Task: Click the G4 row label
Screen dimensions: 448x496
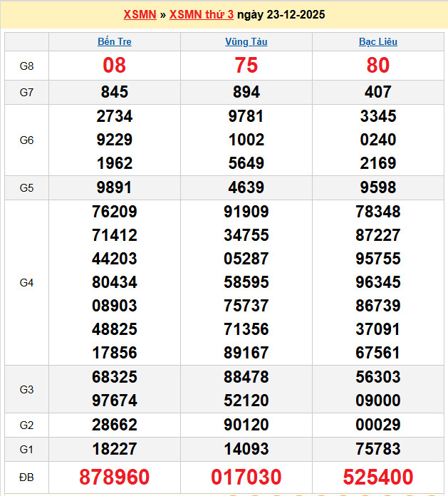Action: tap(26, 283)
